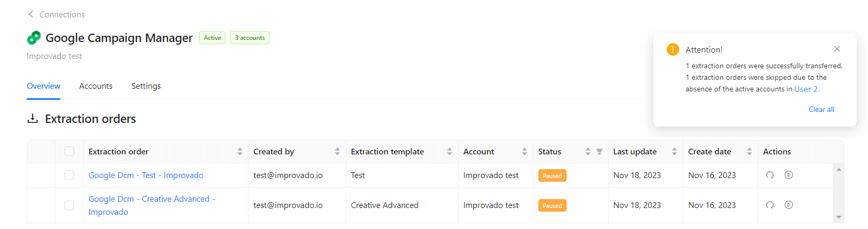Click the Google Campaign Manager logo icon
This screenshot has height=229, width=868.
pos(34,38)
